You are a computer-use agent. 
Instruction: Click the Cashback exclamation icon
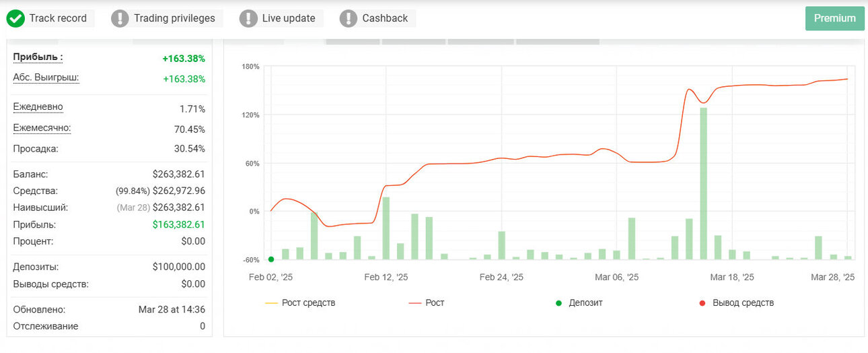coord(349,19)
